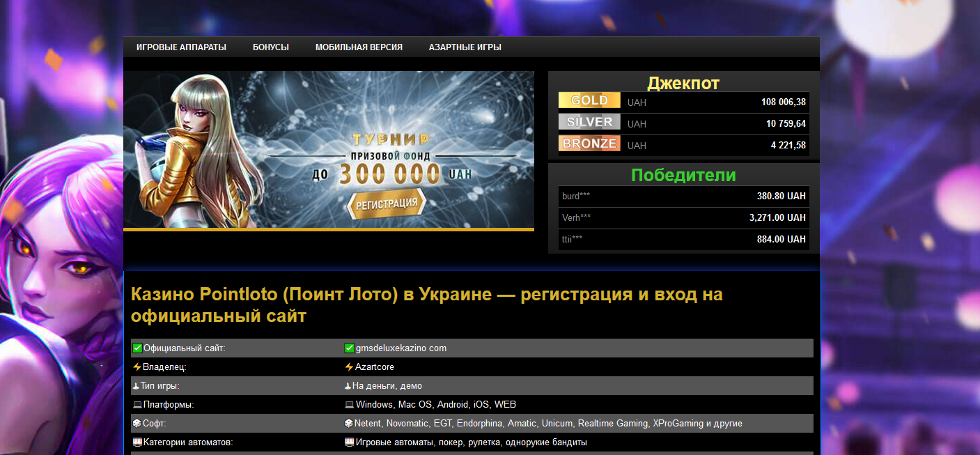This screenshot has height=455, width=980.
Task: Click the SILVER jackpot badge
Action: pyautogui.click(x=589, y=122)
